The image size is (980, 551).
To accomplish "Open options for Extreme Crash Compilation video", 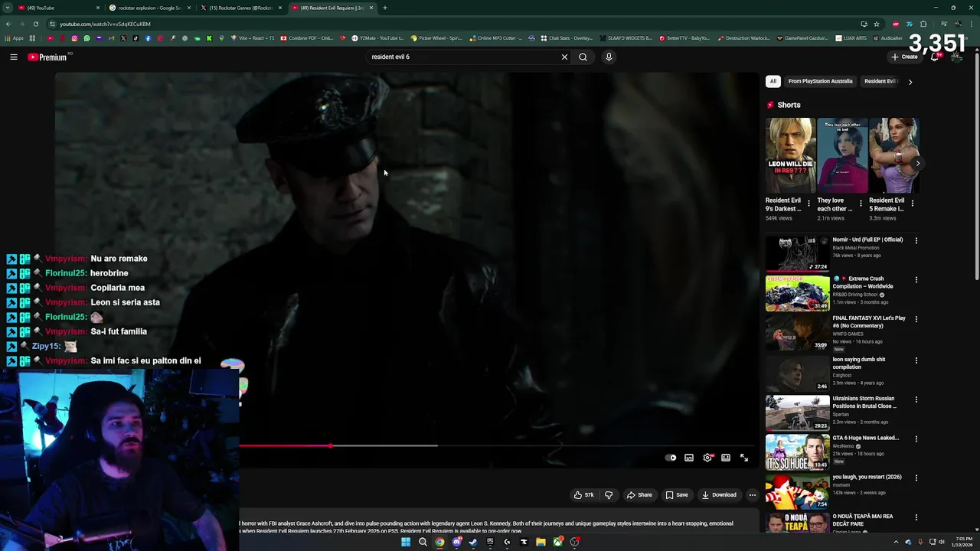I will click(x=916, y=279).
